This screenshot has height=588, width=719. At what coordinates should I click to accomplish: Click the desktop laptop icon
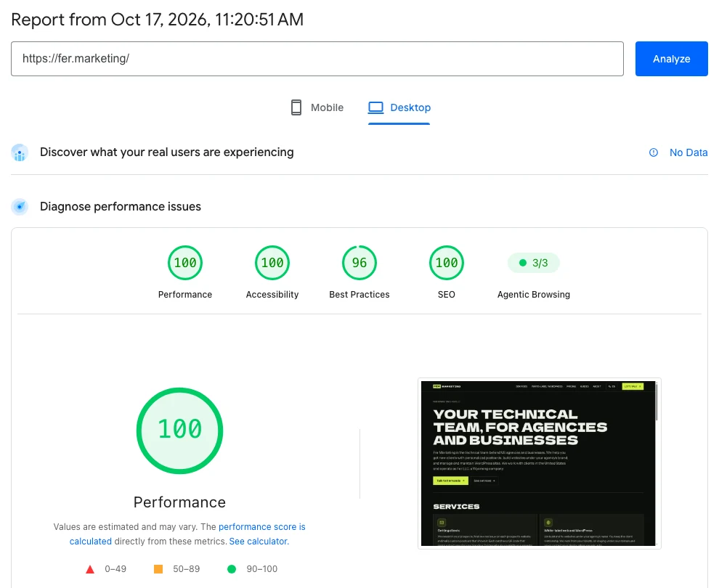point(376,107)
